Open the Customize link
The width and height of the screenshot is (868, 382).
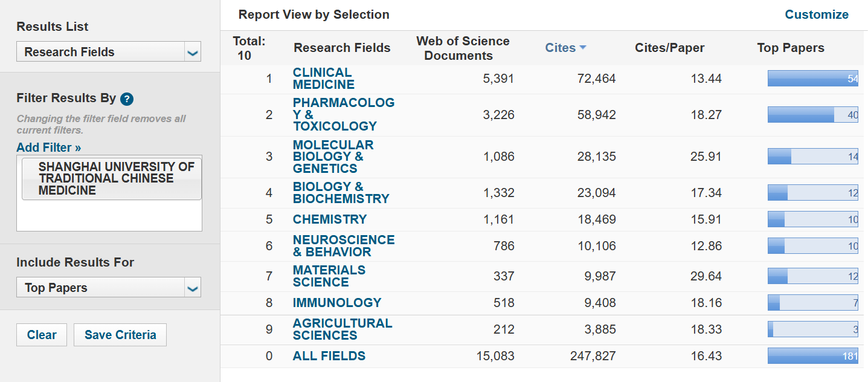click(817, 15)
